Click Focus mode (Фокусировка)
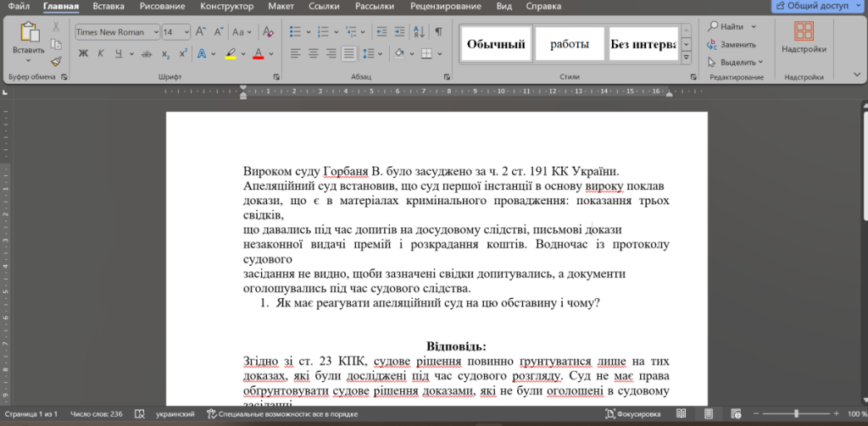This screenshot has width=868, height=426. tap(633, 414)
